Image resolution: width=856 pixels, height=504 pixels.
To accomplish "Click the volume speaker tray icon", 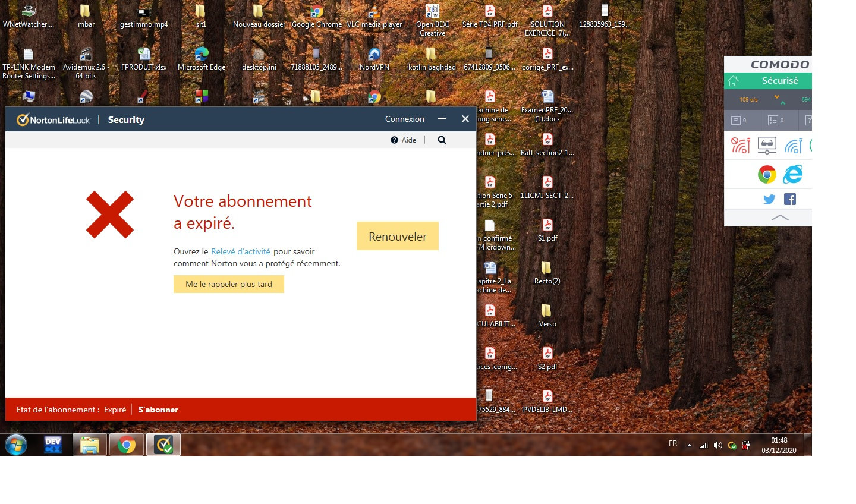I will [x=717, y=445].
